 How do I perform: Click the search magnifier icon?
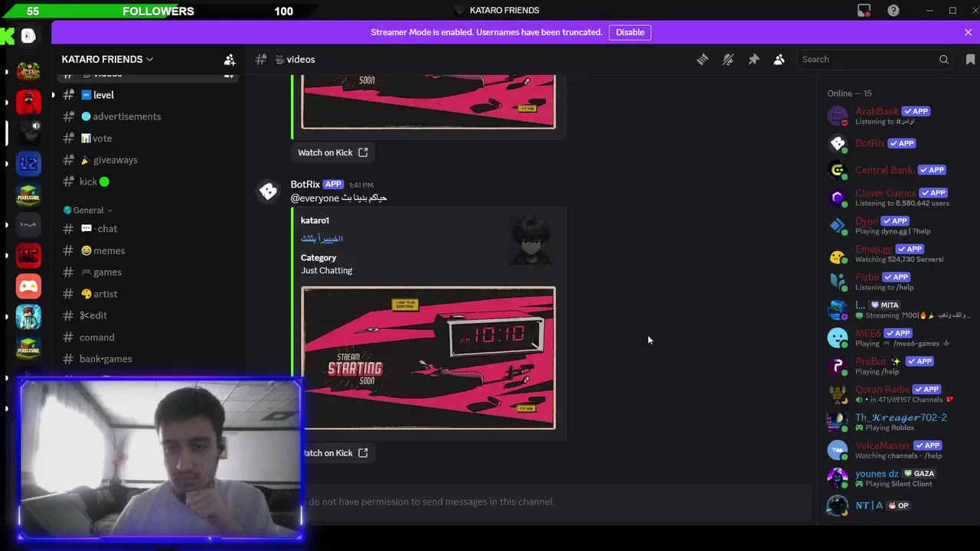[x=944, y=60]
